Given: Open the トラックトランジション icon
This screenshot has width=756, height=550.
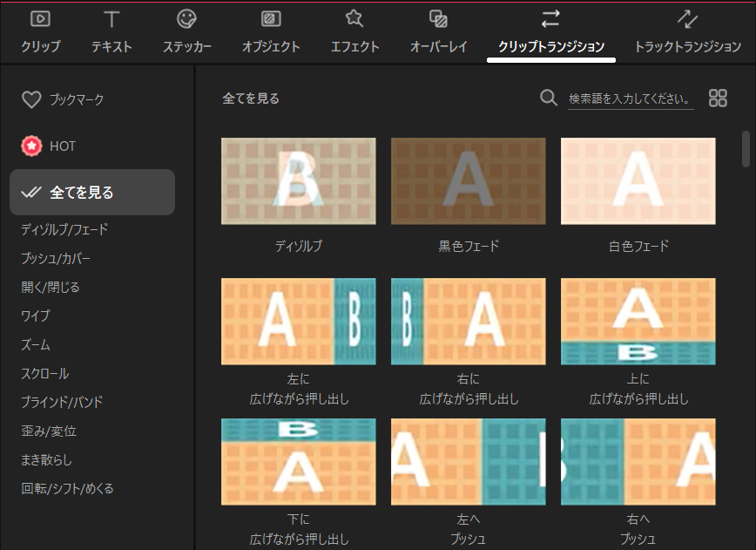Looking at the screenshot, I should [687, 18].
